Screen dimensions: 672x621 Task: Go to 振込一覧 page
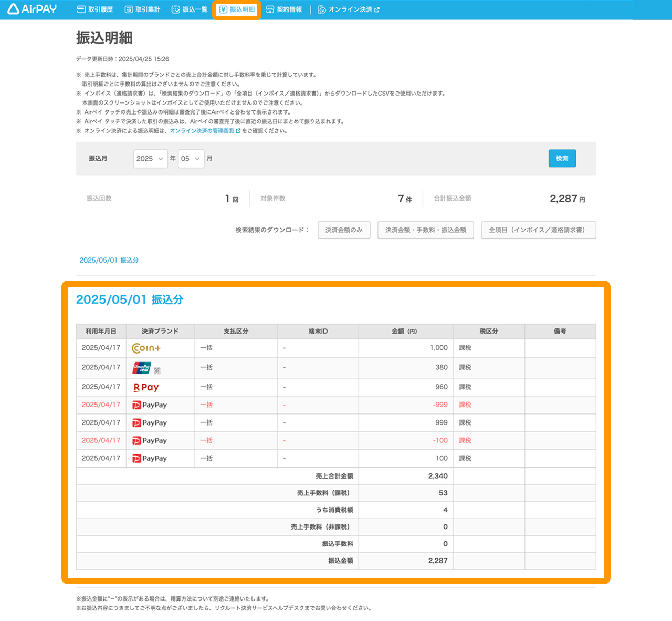click(x=190, y=9)
